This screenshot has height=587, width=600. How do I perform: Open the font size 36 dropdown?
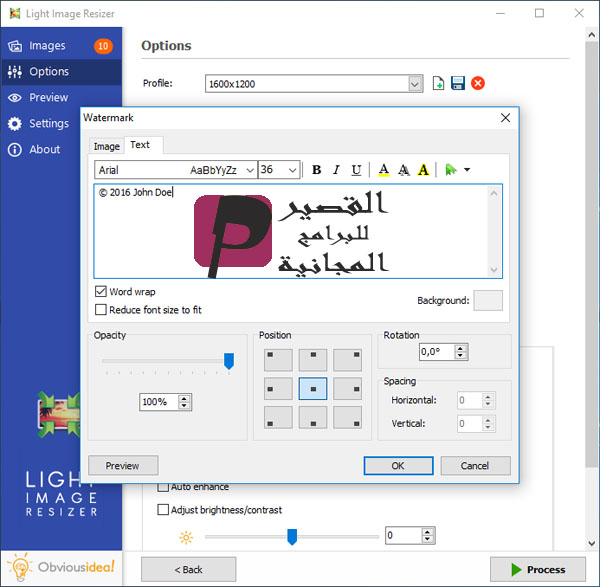click(292, 170)
